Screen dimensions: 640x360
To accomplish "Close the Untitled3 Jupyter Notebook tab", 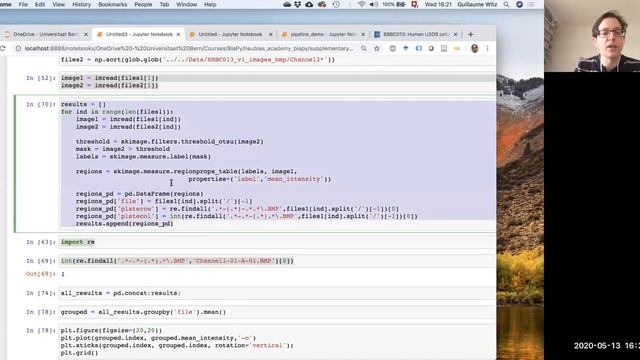I will click(178, 35).
